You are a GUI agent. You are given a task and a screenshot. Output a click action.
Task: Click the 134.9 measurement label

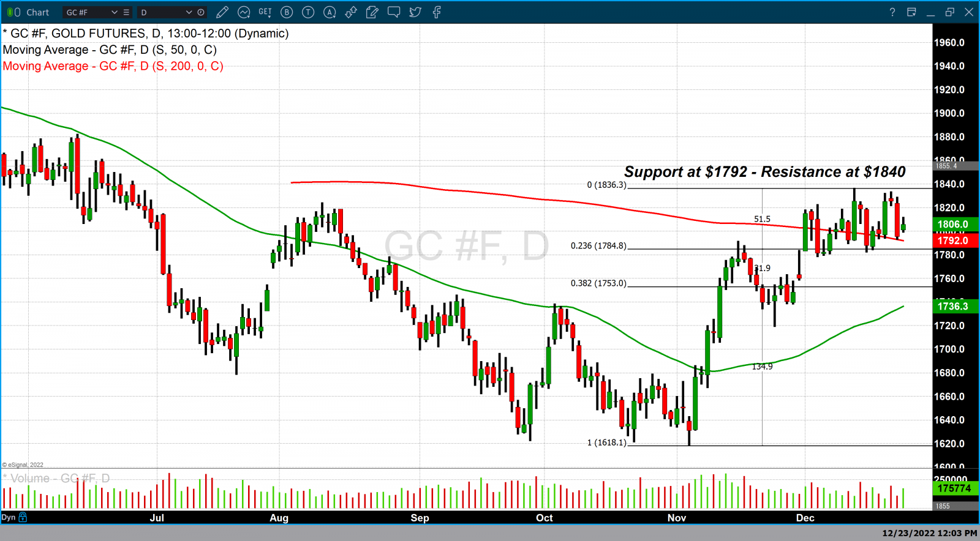point(762,367)
